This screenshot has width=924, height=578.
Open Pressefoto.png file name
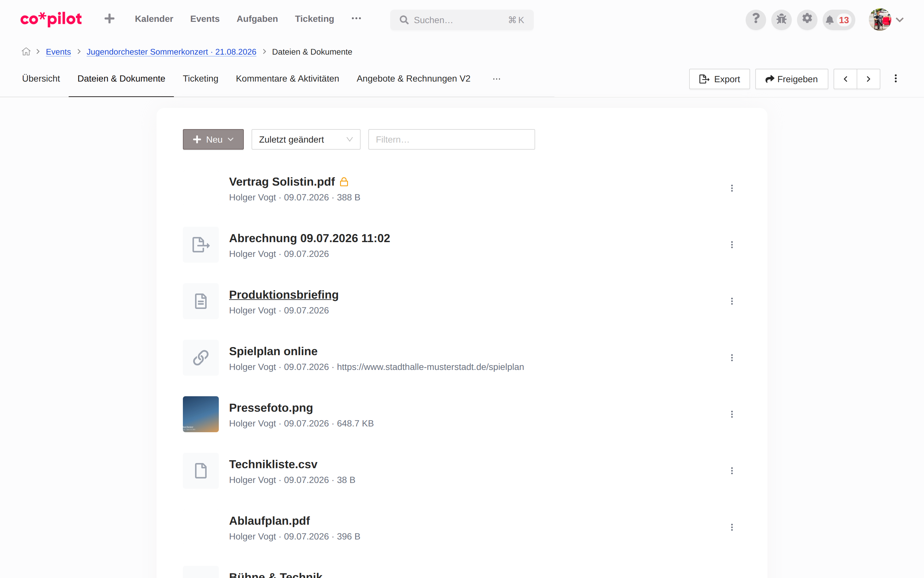tap(271, 408)
